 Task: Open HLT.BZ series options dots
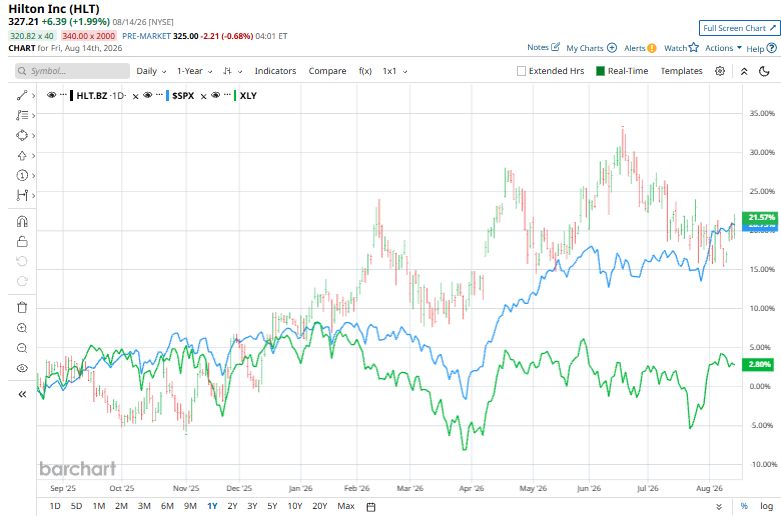pos(63,94)
